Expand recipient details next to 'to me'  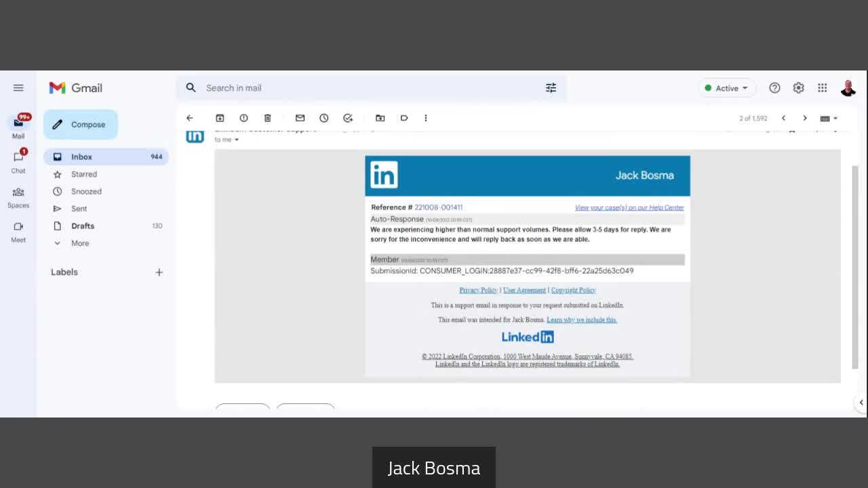(x=237, y=140)
